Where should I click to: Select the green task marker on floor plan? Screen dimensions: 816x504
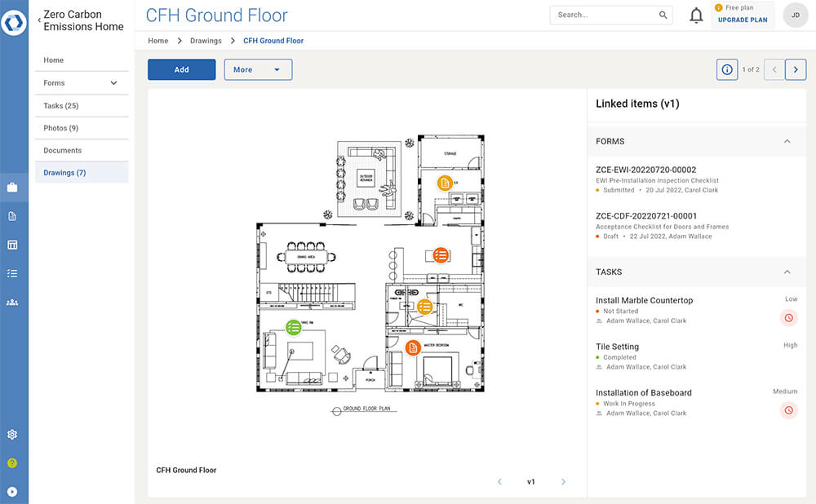[x=293, y=327]
